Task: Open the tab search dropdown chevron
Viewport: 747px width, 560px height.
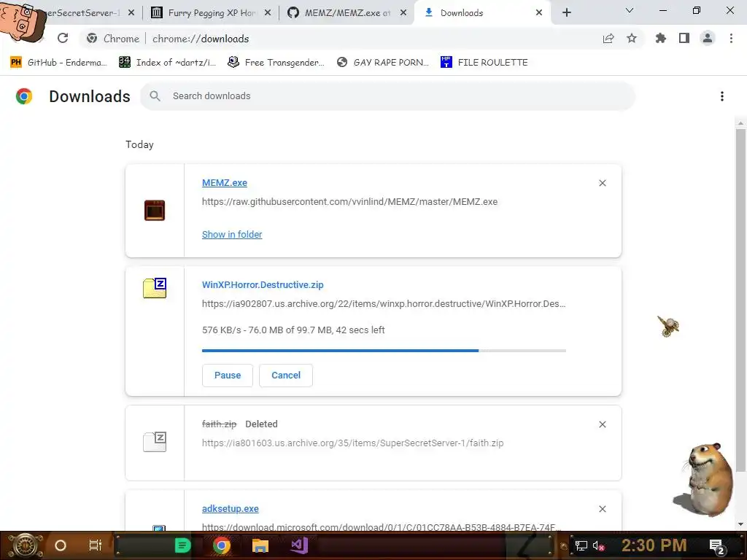Action: [x=630, y=10]
